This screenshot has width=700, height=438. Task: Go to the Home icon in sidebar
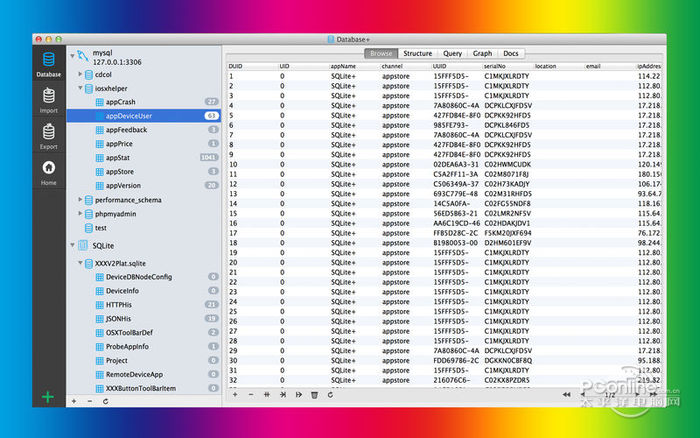point(48,171)
